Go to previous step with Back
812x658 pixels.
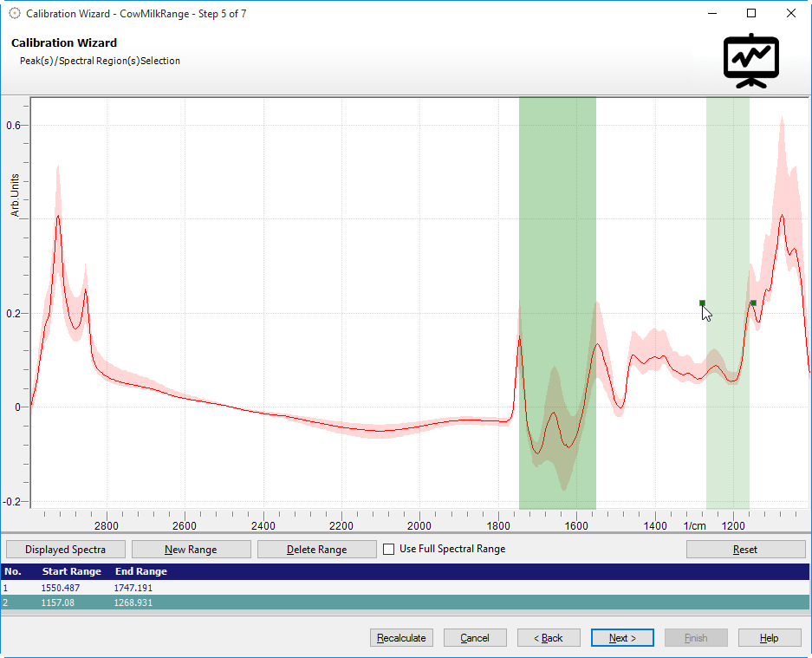coord(549,638)
